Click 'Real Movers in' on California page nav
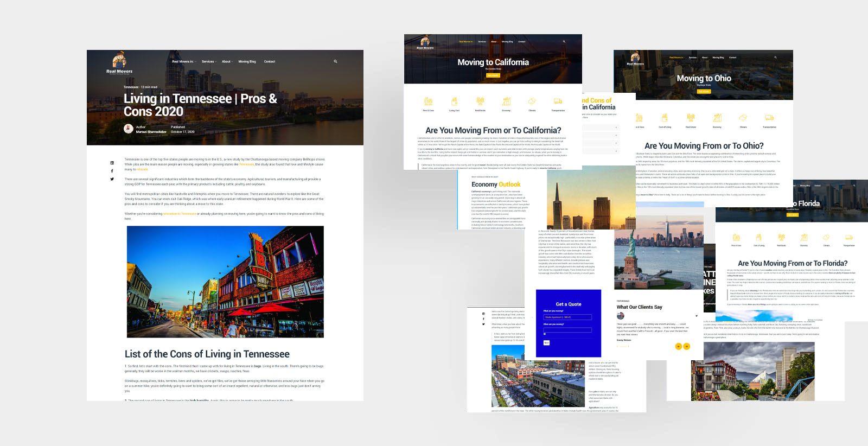Viewport: 868px width, 446px height. pyautogui.click(x=466, y=41)
